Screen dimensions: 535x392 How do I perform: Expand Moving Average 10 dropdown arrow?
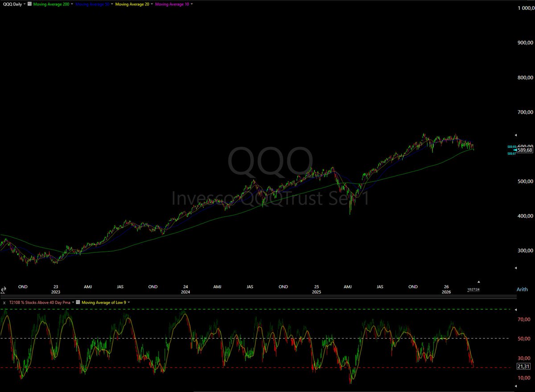coord(192,4)
